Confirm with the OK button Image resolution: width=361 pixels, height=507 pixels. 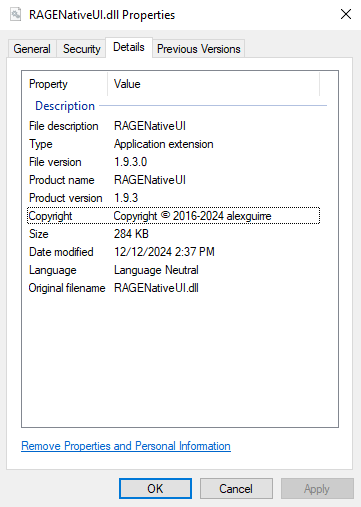(x=155, y=489)
